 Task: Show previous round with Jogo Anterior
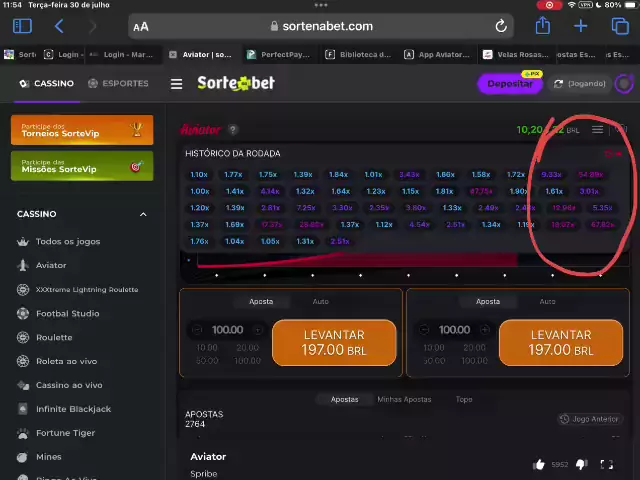[x=589, y=419]
